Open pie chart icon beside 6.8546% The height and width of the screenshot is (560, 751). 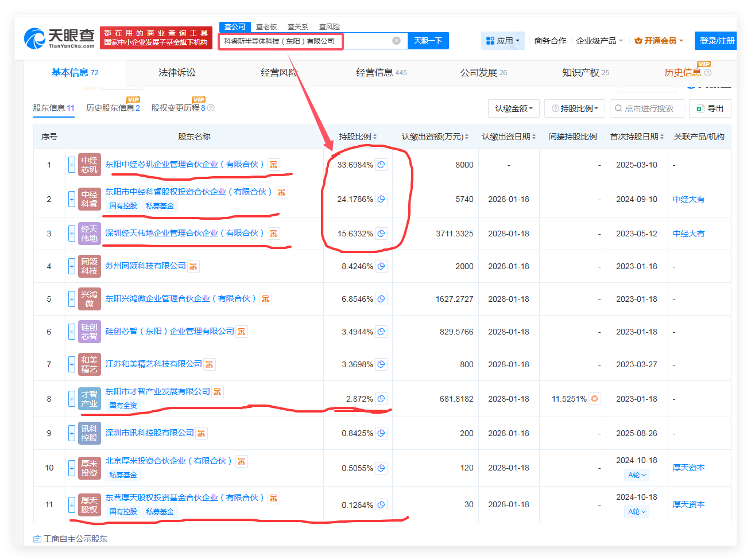381,299
